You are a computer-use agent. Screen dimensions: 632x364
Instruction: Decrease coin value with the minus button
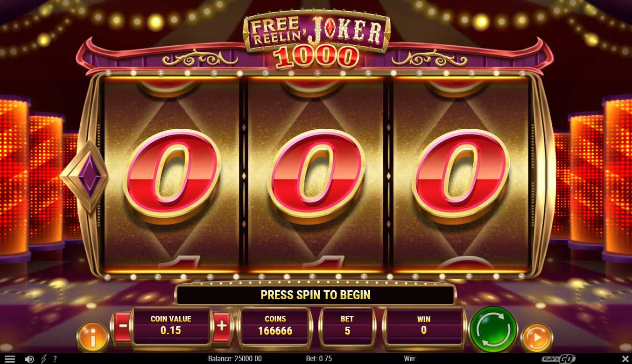point(121,325)
